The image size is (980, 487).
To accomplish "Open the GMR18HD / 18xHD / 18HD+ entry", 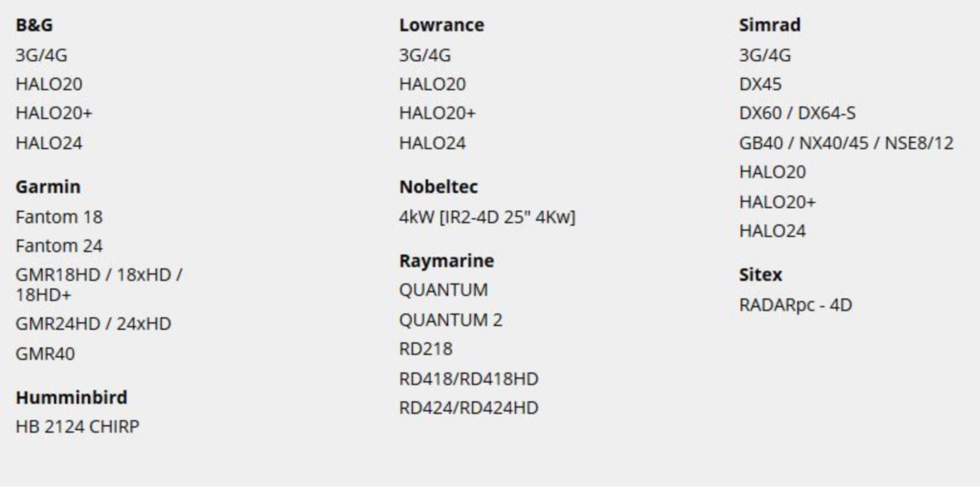I will (x=99, y=285).
